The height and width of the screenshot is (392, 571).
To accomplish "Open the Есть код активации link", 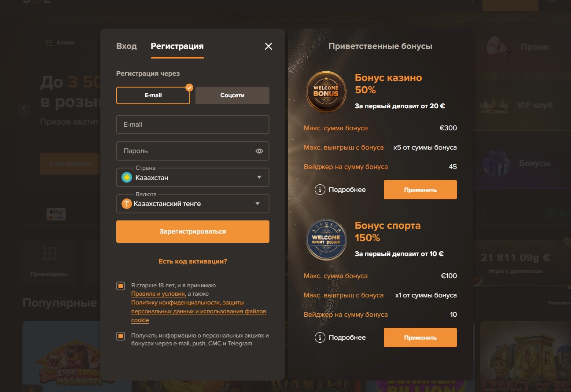I will pos(193,261).
